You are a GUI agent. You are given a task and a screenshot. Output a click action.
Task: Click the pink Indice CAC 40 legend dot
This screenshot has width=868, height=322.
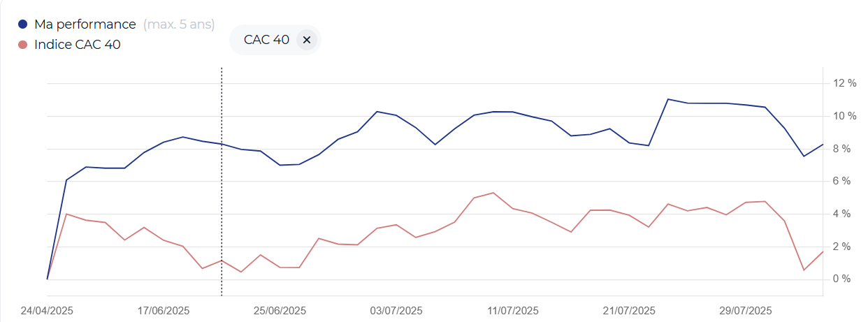tap(22, 45)
